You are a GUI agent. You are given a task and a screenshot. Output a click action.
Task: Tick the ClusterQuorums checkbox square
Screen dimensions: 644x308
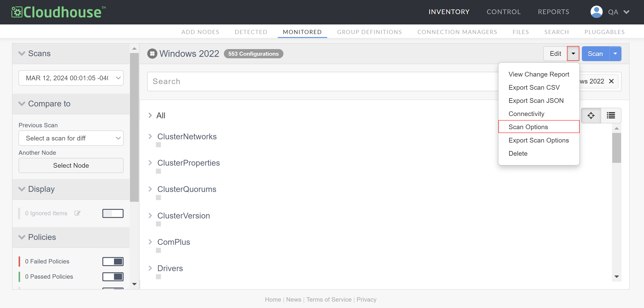click(158, 197)
